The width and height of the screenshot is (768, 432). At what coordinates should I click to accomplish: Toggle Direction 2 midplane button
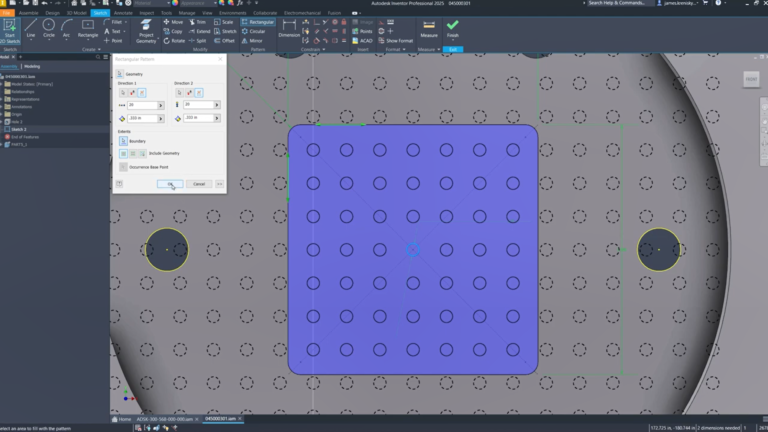[x=198, y=93]
